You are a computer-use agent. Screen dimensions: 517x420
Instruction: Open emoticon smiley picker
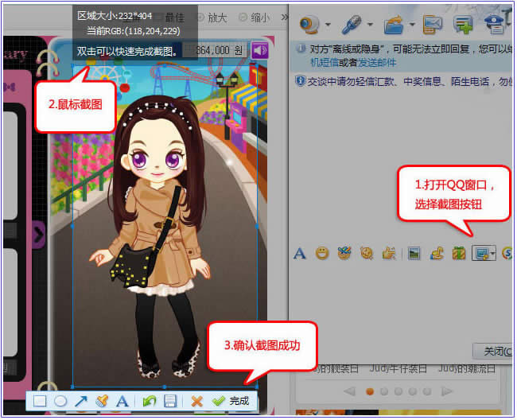coord(322,254)
